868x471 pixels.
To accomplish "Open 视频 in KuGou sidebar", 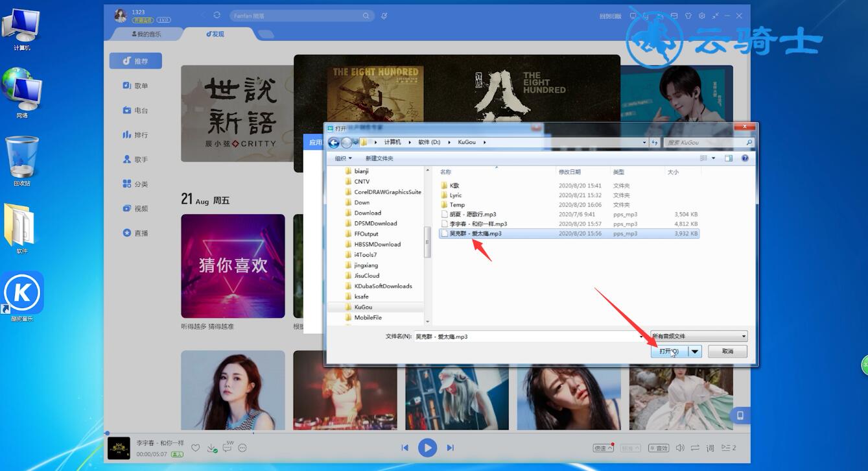I will point(135,208).
